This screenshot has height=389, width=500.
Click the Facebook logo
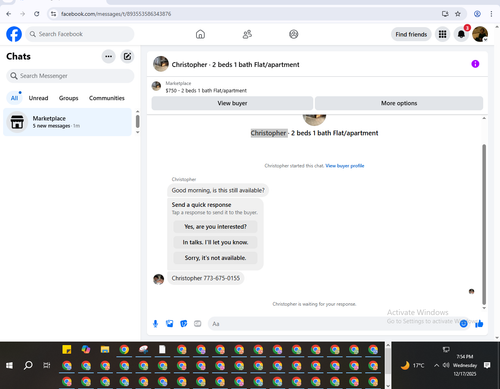(x=14, y=34)
